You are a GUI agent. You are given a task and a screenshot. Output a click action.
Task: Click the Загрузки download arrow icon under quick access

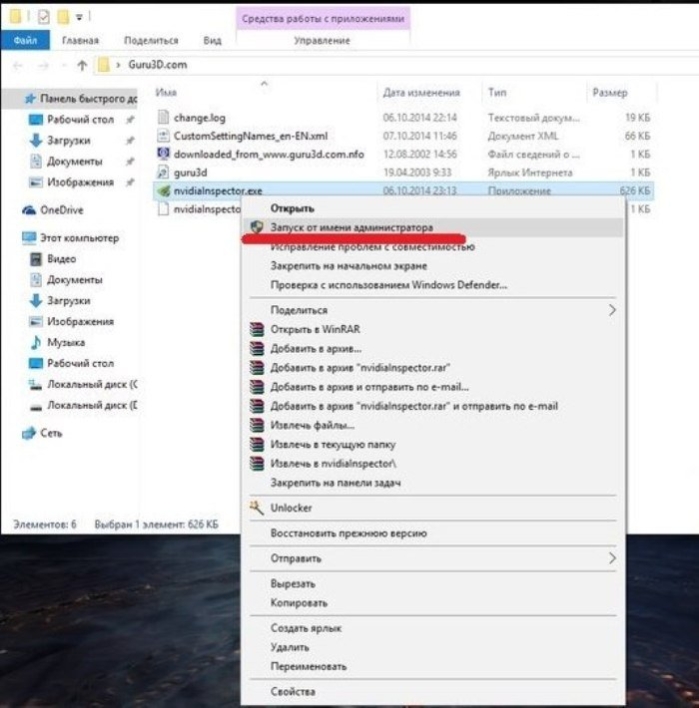[36, 140]
